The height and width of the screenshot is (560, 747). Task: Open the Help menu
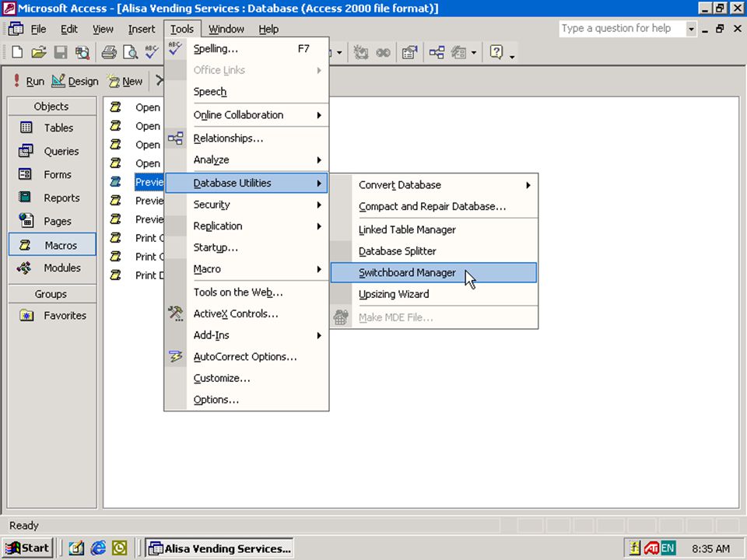(x=268, y=29)
